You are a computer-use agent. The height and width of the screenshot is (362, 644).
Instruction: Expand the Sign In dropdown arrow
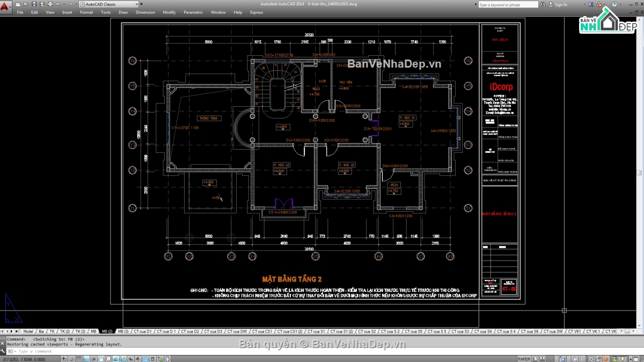click(x=584, y=4)
